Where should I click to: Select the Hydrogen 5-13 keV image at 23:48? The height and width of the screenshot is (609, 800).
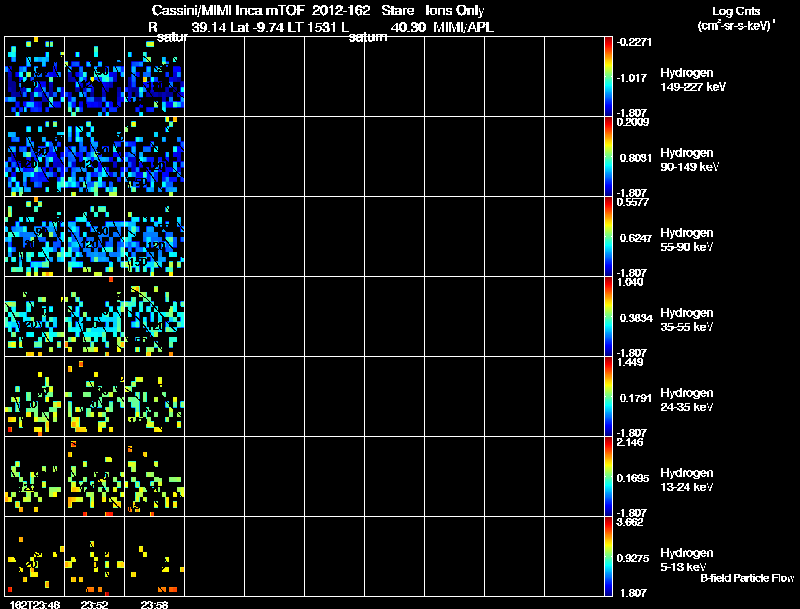(35, 556)
